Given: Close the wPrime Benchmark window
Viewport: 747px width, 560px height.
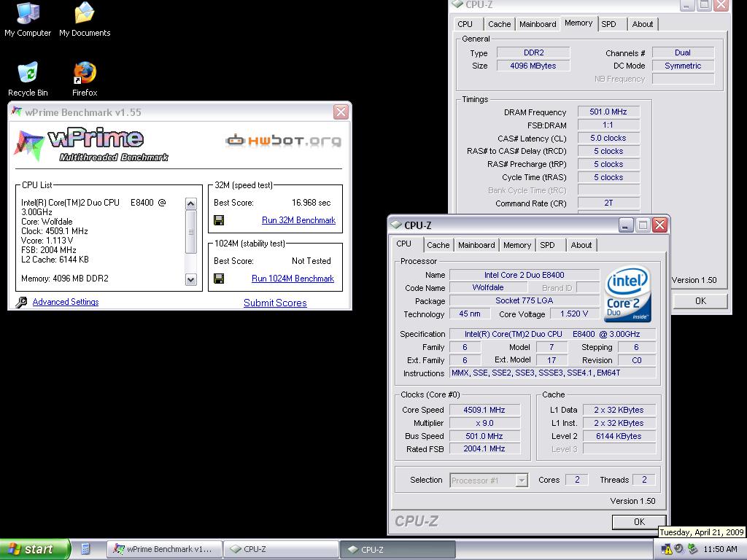Looking at the screenshot, I should (x=341, y=112).
